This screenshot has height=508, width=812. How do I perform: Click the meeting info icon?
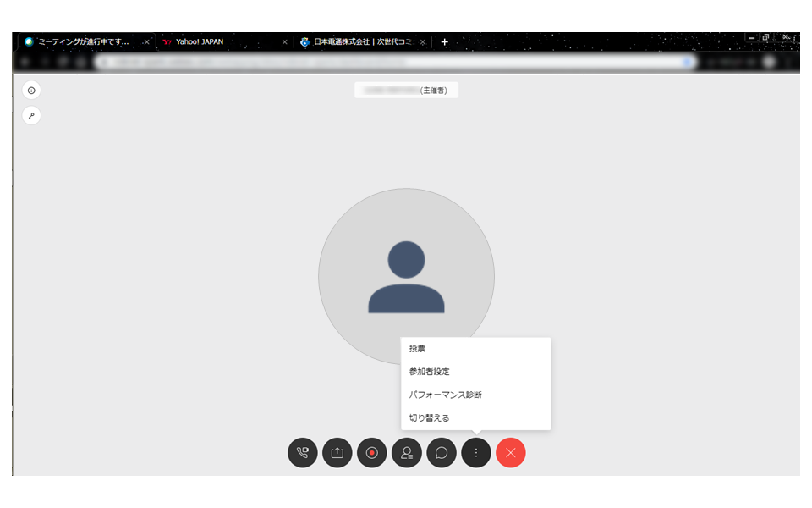tap(31, 91)
